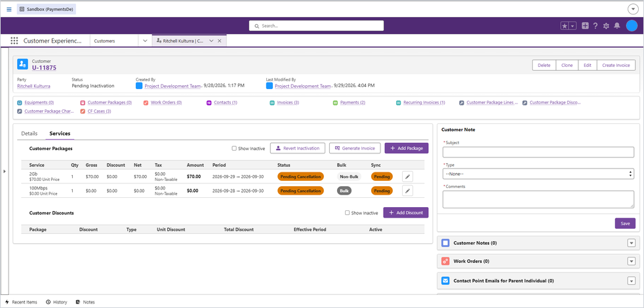644x308 pixels.
Task: Click the Contact Point Emails envelope icon
Action: click(x=446, y=281)
